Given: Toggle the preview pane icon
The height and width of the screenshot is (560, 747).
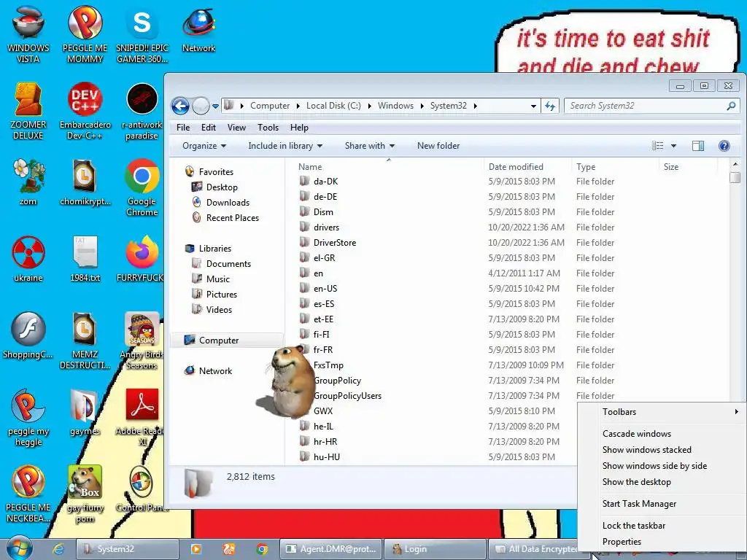Looking at the screenshot, I should (698, 146).
